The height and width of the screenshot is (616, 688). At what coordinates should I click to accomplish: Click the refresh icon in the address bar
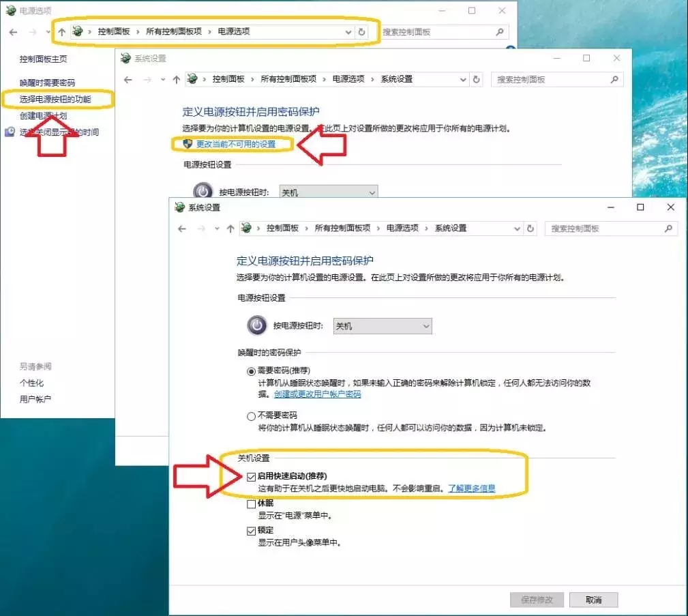[530, 229]
